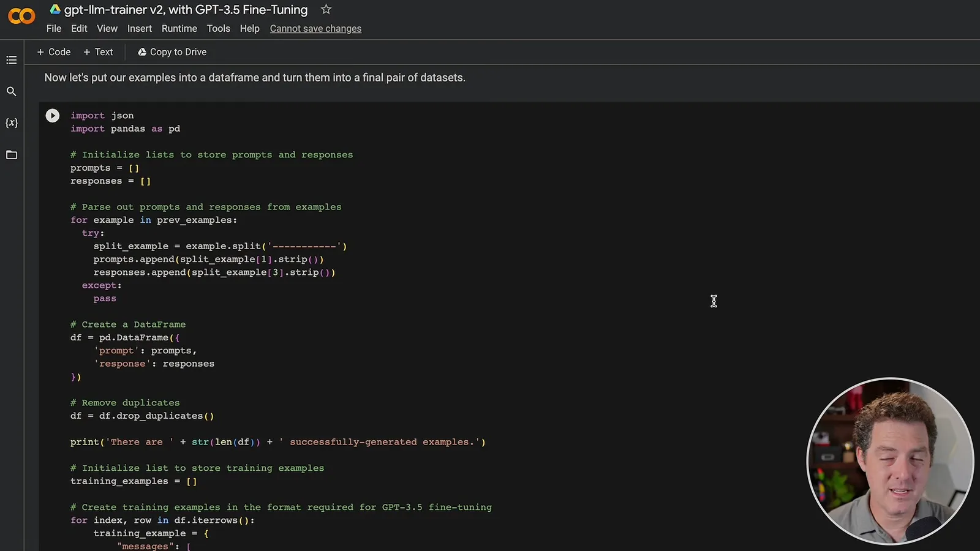Open the Runtime menu
The width and height of the screenshot is (980, 551).
(x=179, y=29)
